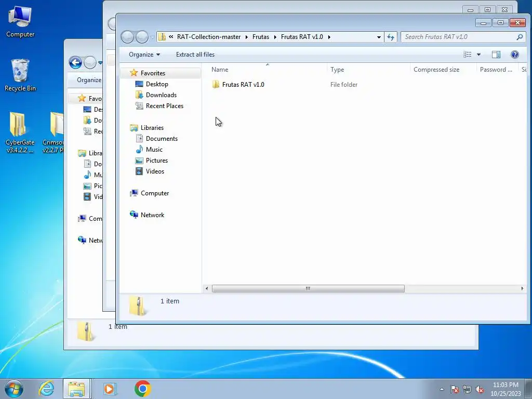Click Frutas in the address breadcrumb

pyautogui.click(x=261, y=37)
